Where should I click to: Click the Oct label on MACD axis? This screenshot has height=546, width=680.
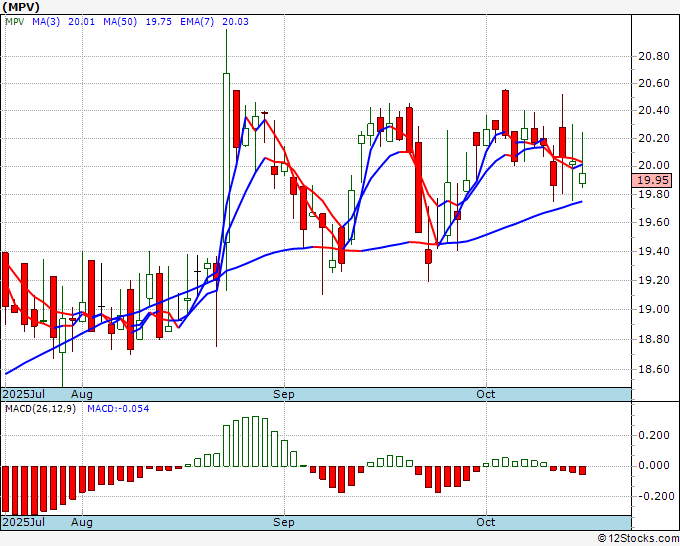tap(485, 522)
